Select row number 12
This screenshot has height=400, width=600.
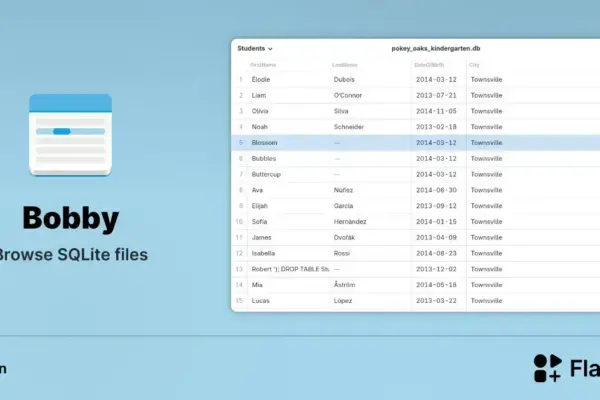pos(240,253)
